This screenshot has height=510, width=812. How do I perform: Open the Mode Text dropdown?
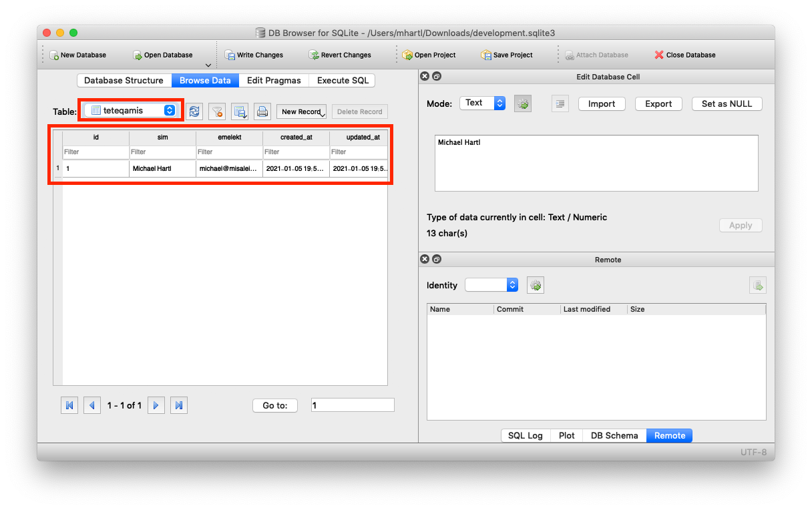(x=482, y=103)
